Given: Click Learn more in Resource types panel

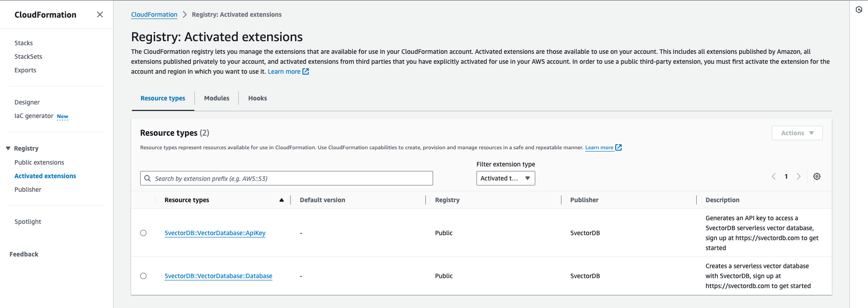Looking at the screenshot, I should 599,147.
